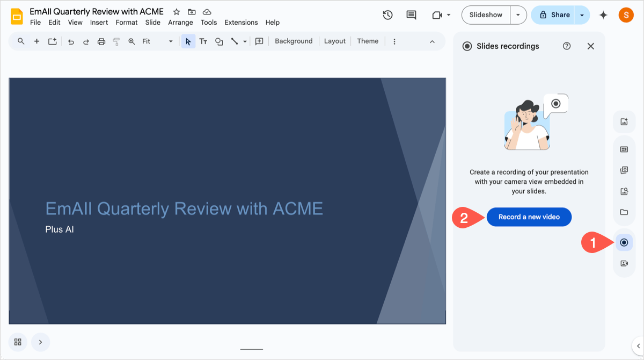Select the 'Plus AI' subtitle
The height and width of the screenshot is (360, 644).
60,229
